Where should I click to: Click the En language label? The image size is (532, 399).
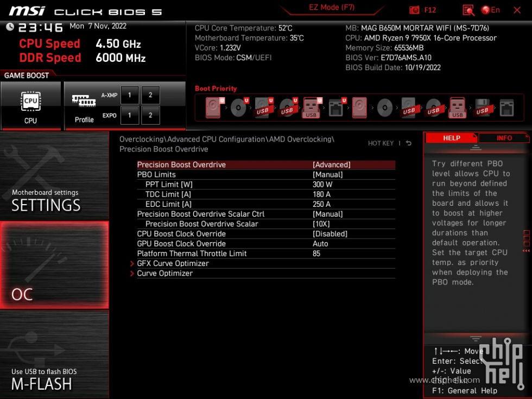point(495,10)
